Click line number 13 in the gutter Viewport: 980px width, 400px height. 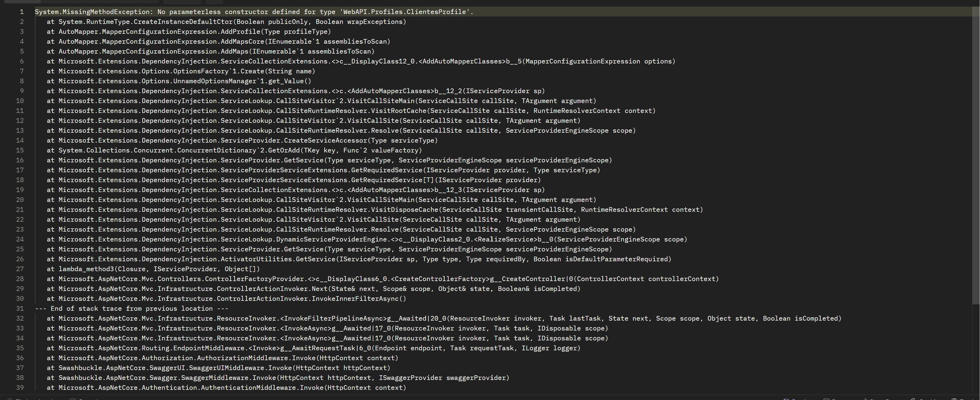[20, 130]
